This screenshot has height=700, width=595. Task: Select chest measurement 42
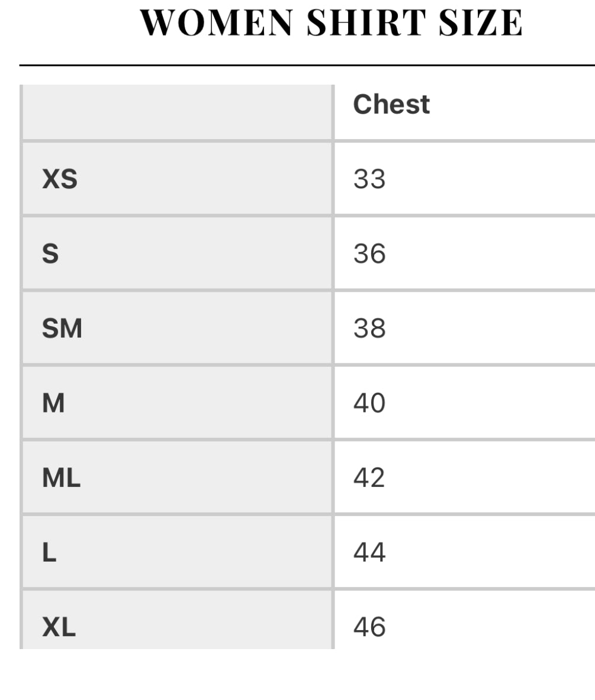pyautogui.click(x=369, y=478)
